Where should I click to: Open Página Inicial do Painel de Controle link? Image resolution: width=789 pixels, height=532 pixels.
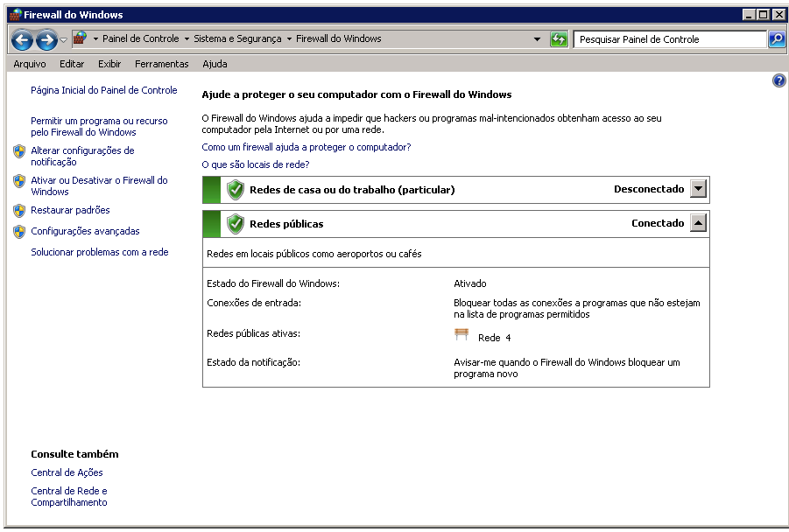tap(103, 90)
